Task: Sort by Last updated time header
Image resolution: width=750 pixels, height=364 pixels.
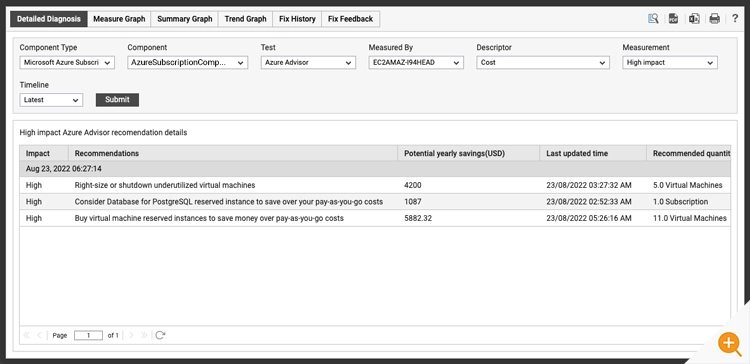Action: pos(593,154)
